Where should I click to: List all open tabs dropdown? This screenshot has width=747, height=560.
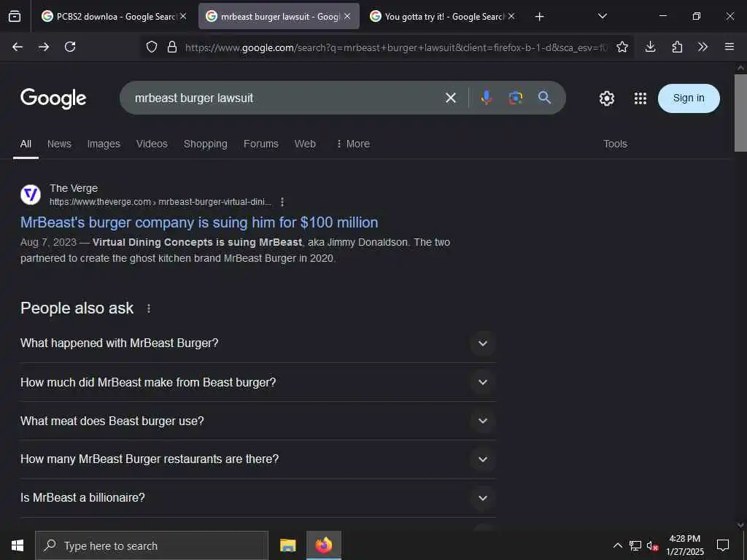click(x=602, y=16)
